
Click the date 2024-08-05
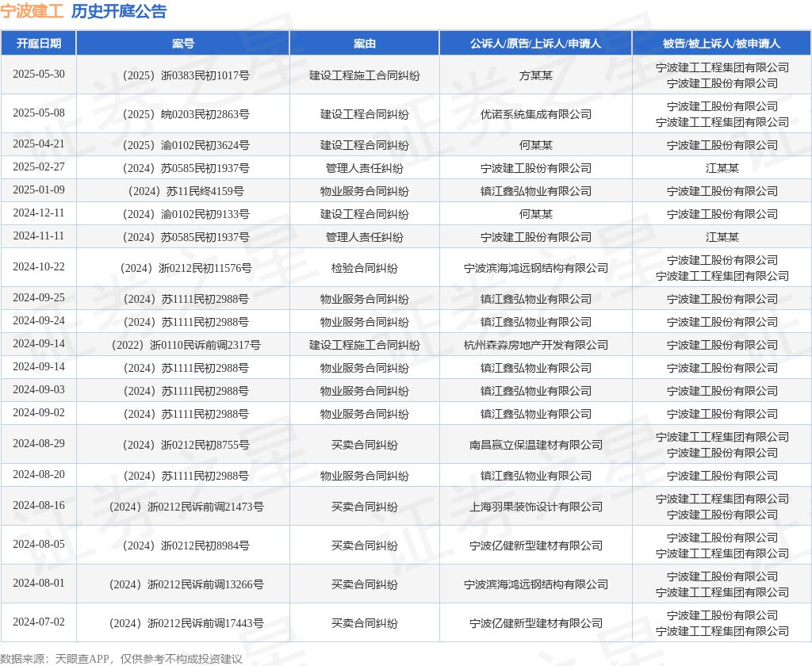click(39, 545)
